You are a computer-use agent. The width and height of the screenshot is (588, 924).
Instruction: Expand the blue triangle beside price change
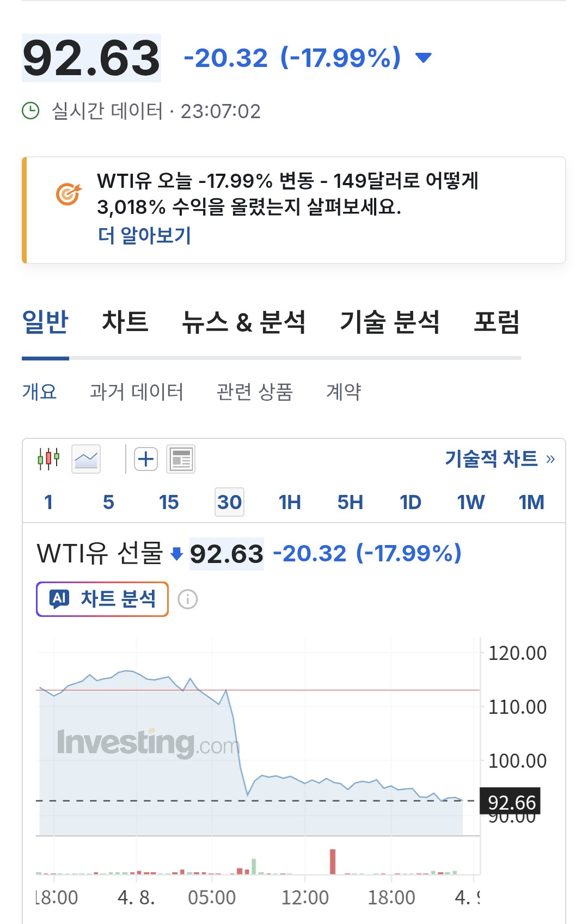pos(423,58)
